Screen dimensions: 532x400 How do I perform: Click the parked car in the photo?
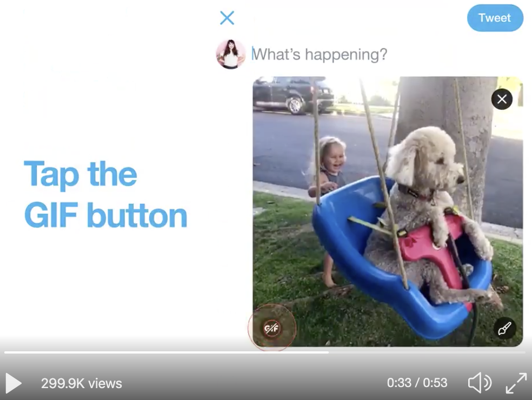click(x=294, y=94)
